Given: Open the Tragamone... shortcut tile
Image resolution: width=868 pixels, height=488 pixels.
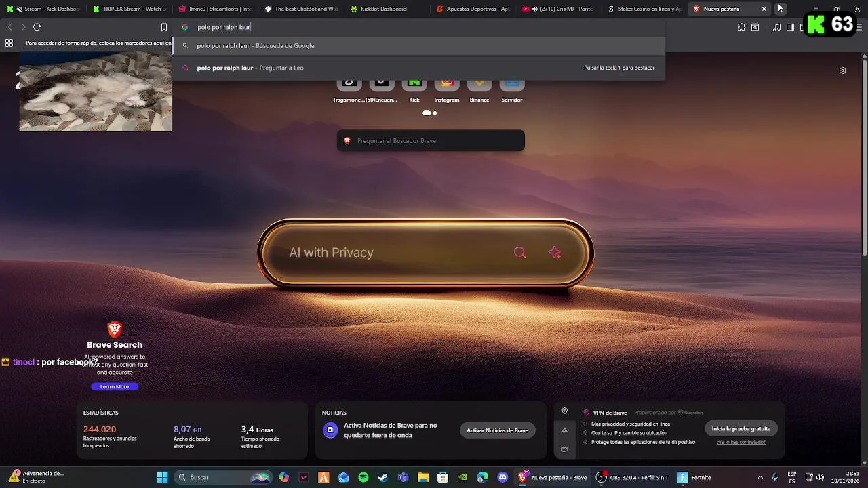Looking at the screenshot, I should click(x=349, y=88).
